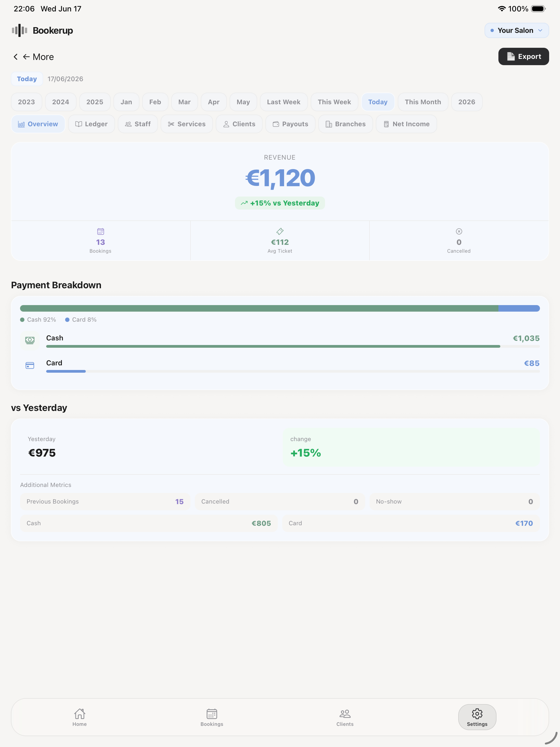
Task: Go back via the More link
Action: click(38, 57)
